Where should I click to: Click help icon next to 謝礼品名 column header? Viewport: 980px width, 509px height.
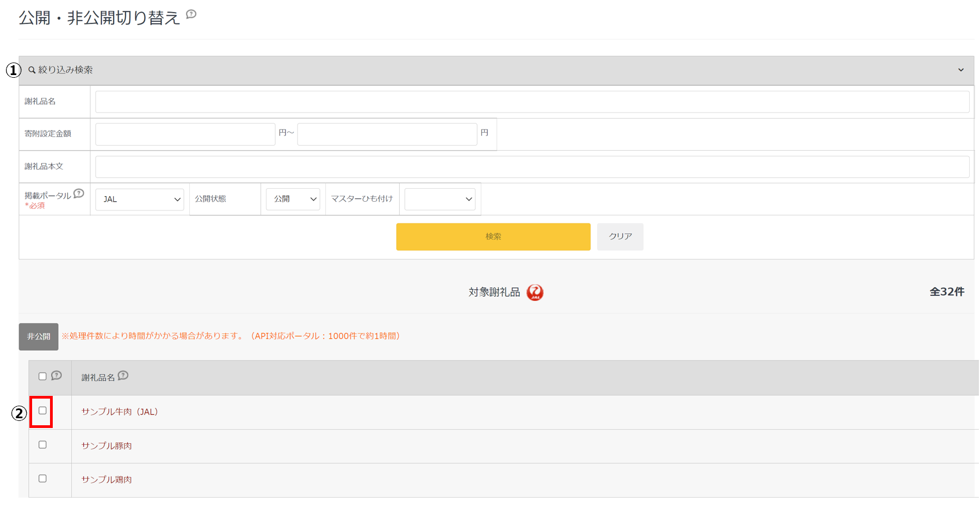(x=123, y=376)
